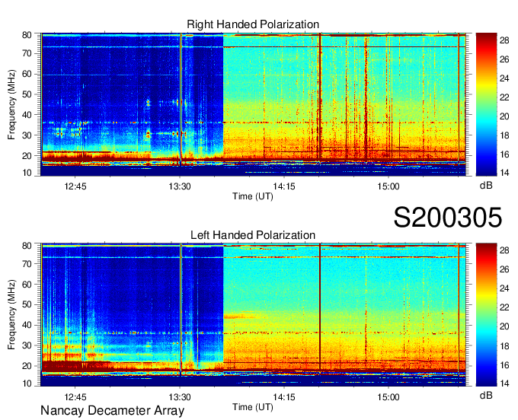Click "80" frequency tick on Right Handed plot

pyautogui.click(x=27, y=35)
